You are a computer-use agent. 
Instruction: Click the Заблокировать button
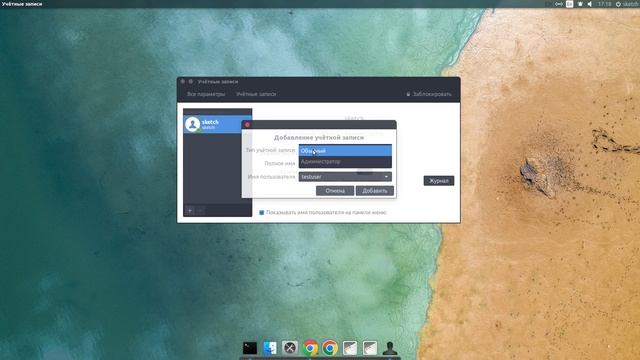point(429,94)
